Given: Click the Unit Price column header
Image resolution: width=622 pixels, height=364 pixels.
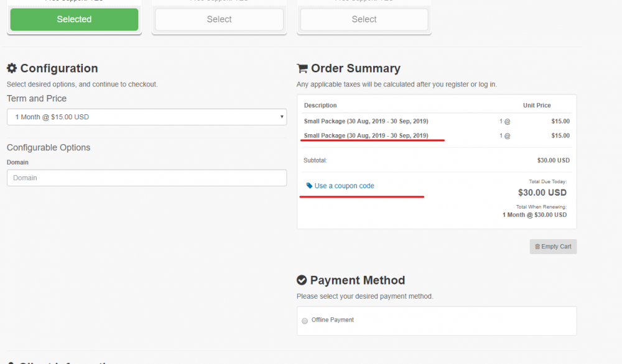Looking at the screenshot, I should pos(537,106).
